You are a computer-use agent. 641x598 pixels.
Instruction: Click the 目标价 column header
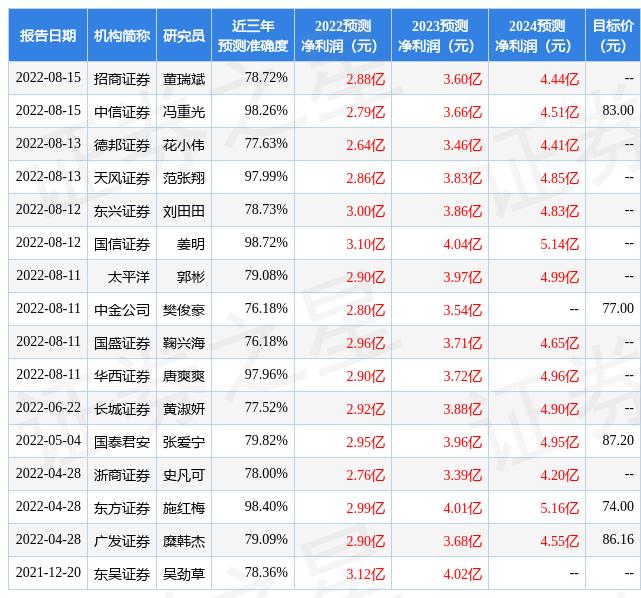tap(613, 36)
